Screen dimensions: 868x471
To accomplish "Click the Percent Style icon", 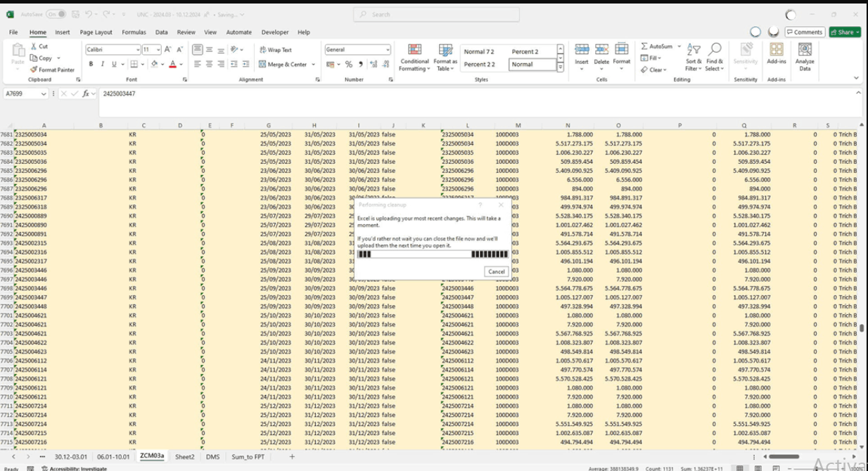I will tap(348, 64).
